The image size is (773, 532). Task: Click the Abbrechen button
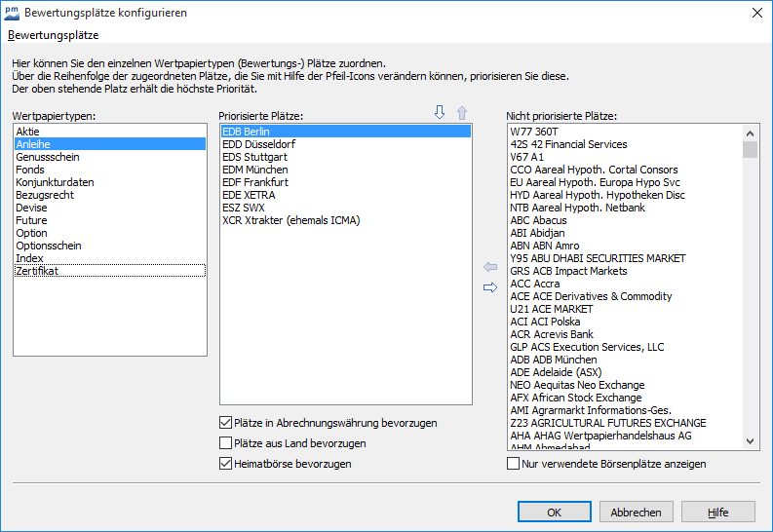tap(636, 513)
